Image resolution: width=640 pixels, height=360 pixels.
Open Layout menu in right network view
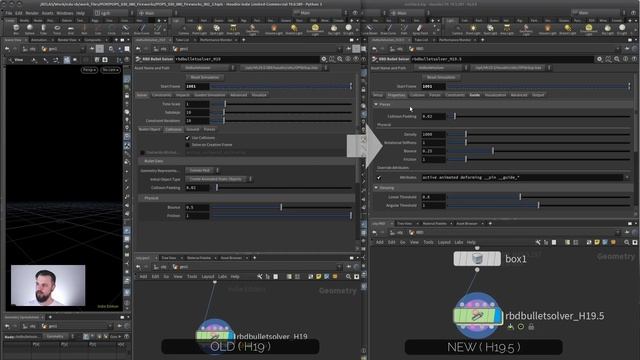(444, 242)
